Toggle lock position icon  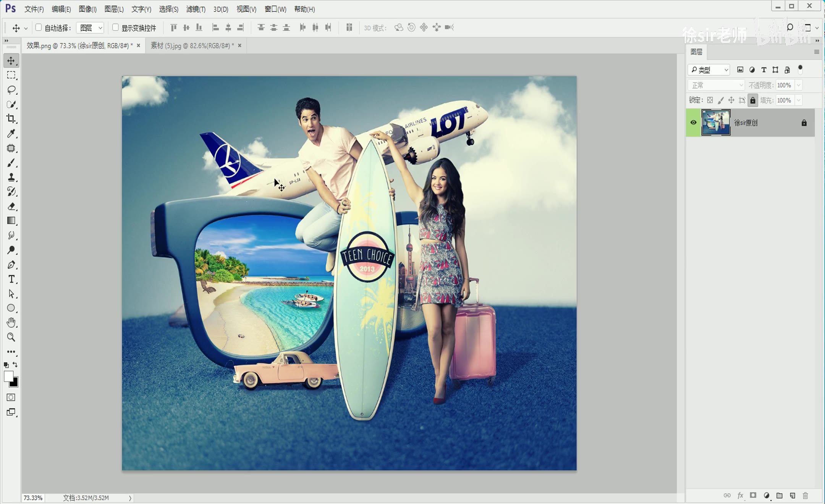pyautogui.click(x=731, y=100)
